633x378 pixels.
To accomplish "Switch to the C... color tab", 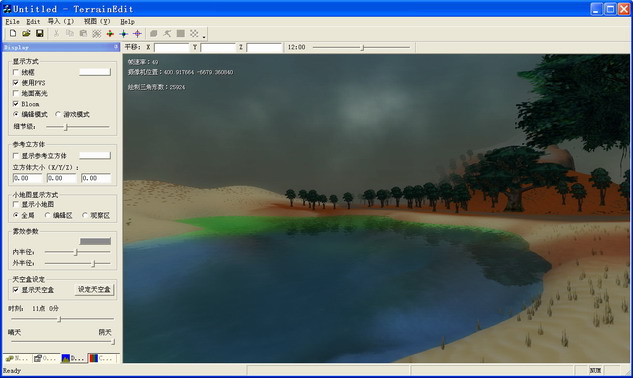I will coord(101,358).
